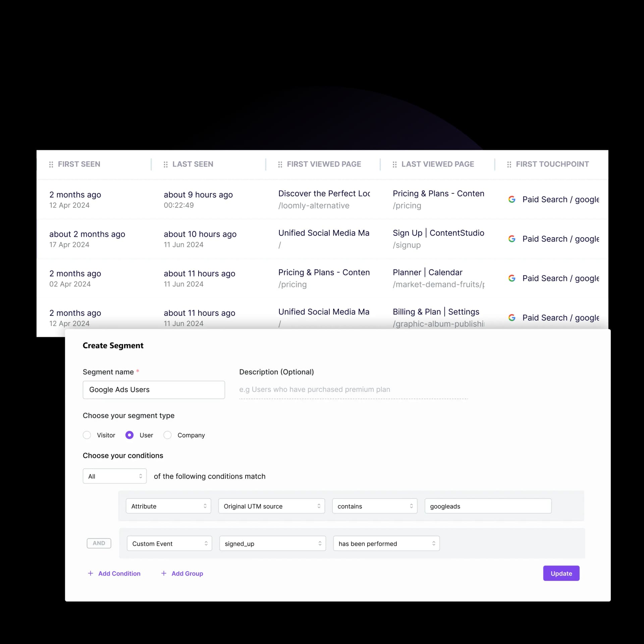The height and width of the screenshot is (644, 644).
Task: Expand the Original UTM source dropdown
Action: 272,506
